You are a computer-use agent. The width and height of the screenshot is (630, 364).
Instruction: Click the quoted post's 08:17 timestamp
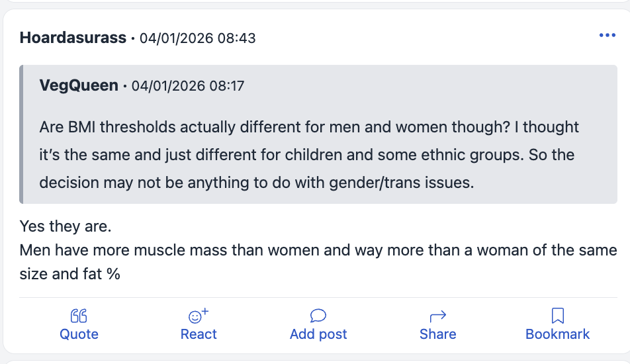click(x=189, y=87)
